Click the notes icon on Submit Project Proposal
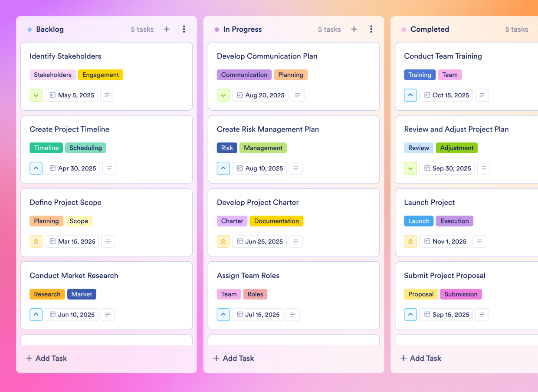The image size is (538, 392). [482, 314]
